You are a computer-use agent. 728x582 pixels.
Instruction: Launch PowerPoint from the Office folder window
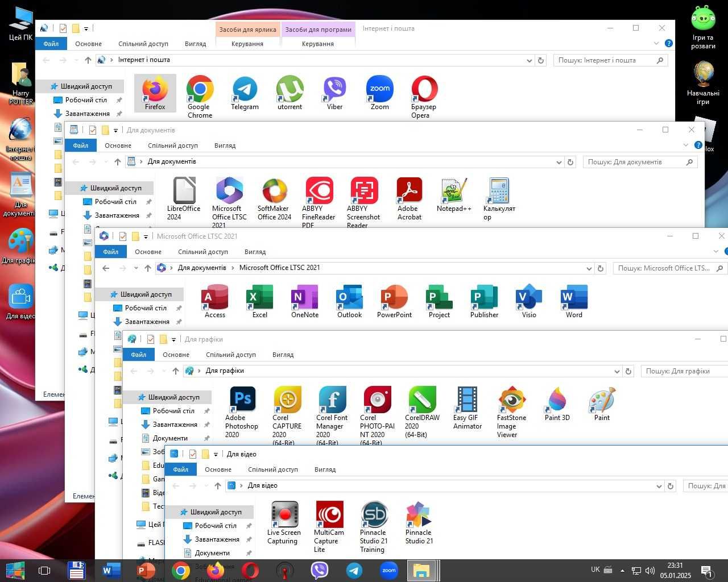(394, 301)
